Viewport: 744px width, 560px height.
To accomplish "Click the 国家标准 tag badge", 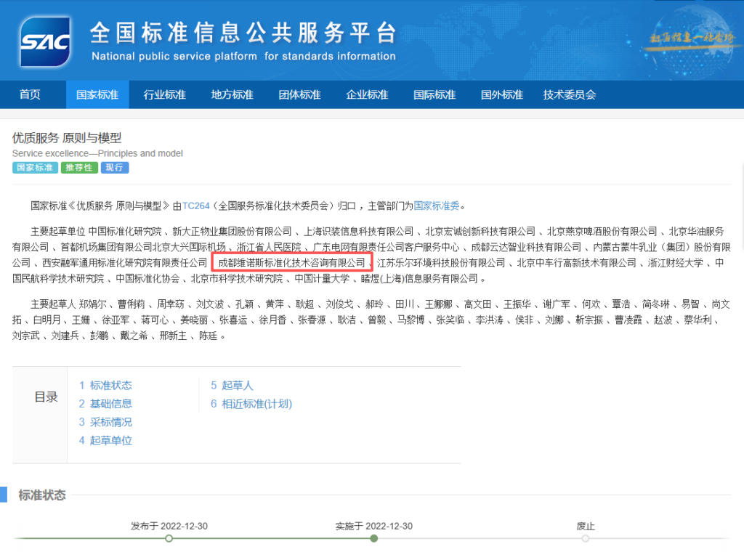I will (35, 167).
